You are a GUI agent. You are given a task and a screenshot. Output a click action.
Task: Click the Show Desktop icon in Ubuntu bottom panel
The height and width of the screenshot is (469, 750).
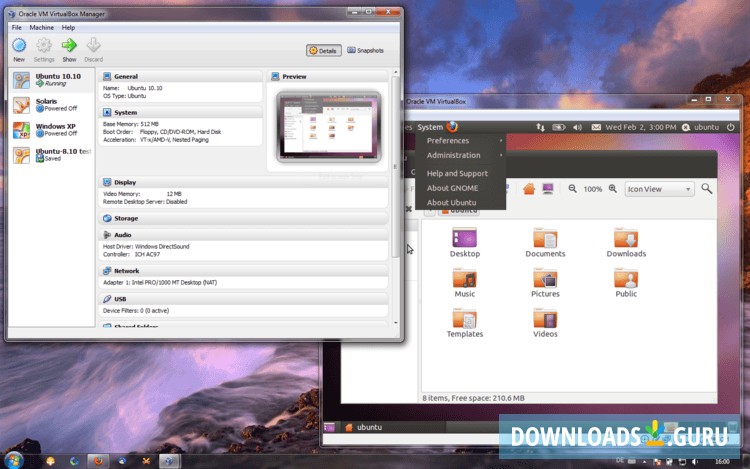[x=329, y=427]
